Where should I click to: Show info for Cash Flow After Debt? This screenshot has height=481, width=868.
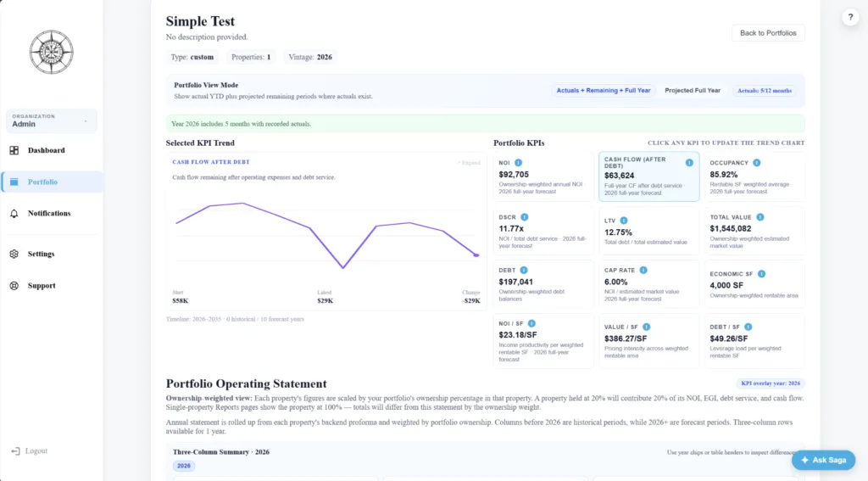[x=689, y=163]
